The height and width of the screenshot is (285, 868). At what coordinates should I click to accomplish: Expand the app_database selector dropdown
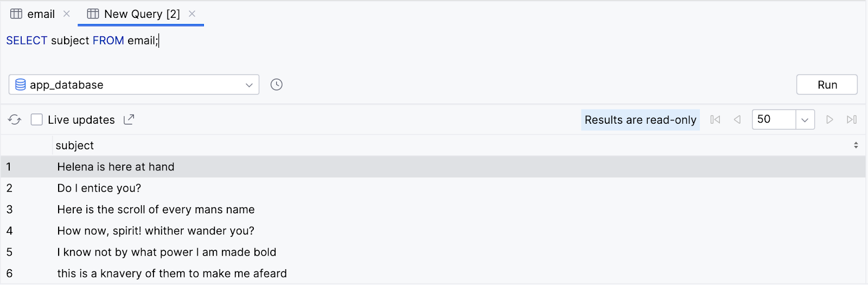click(249, 85)
